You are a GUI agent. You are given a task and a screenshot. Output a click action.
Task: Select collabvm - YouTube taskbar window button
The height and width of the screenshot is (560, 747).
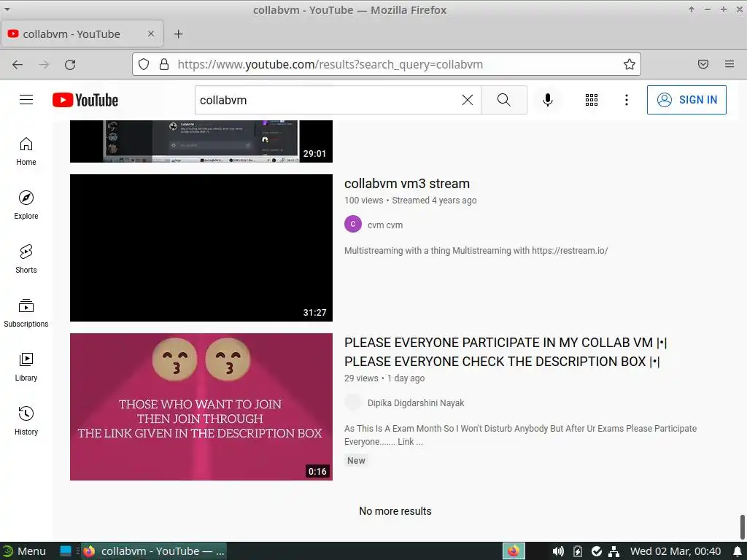tap(153, 551)
